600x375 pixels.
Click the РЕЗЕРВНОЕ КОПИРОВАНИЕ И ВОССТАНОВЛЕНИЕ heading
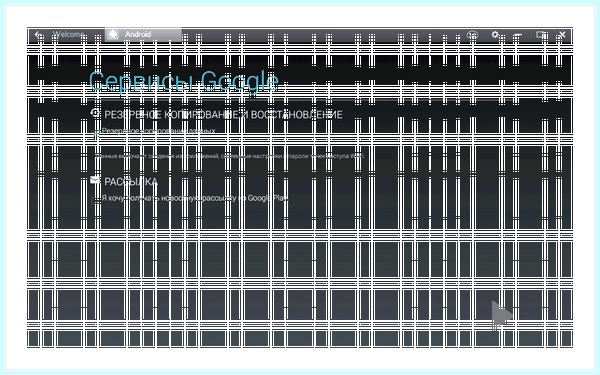click(x=223, y=115)
